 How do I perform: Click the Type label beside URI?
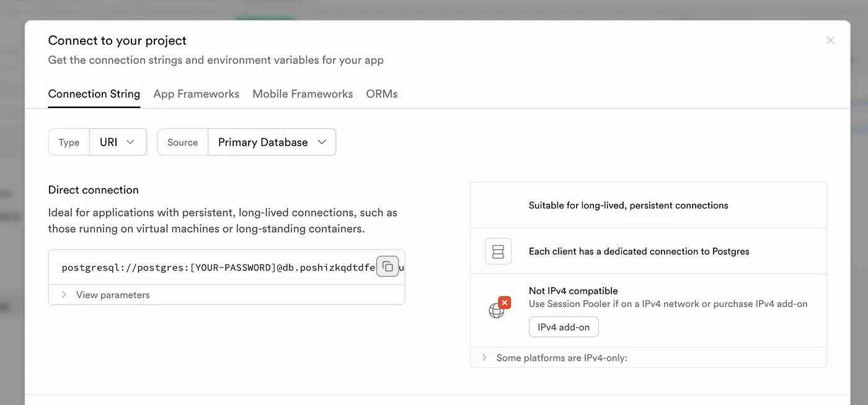click(x=69, y=142)
